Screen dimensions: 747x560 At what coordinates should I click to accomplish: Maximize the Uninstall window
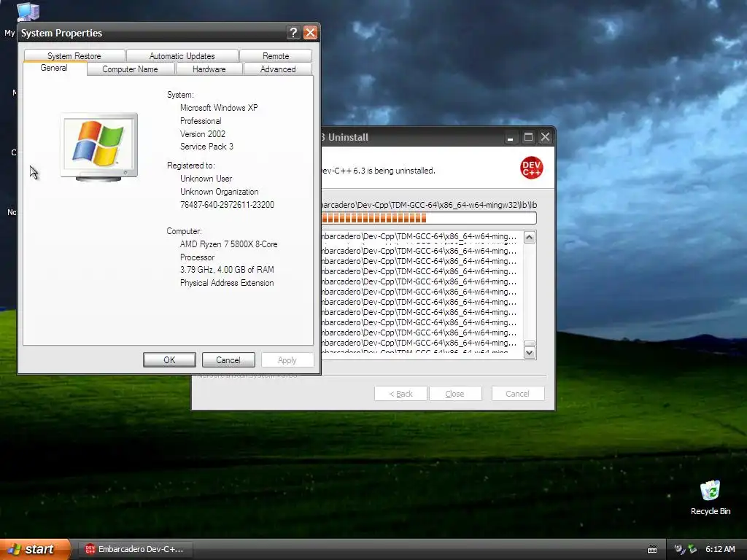pos(528,138)
